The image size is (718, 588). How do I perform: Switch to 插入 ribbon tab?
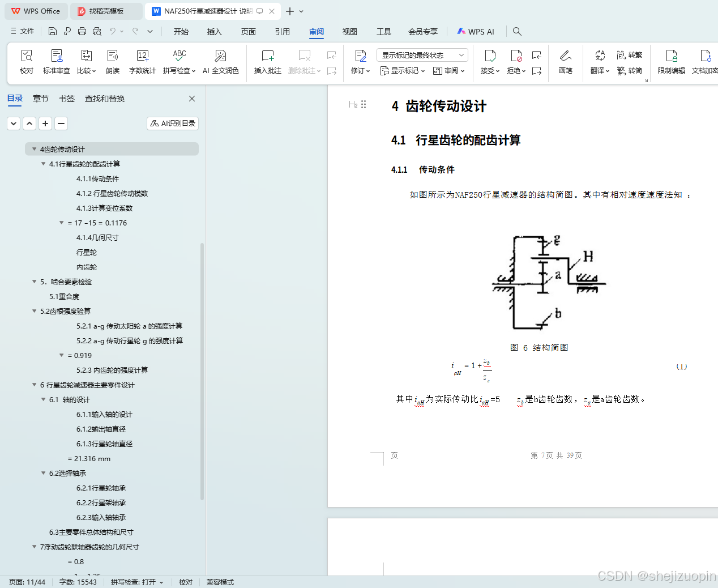tap(215, 32)
